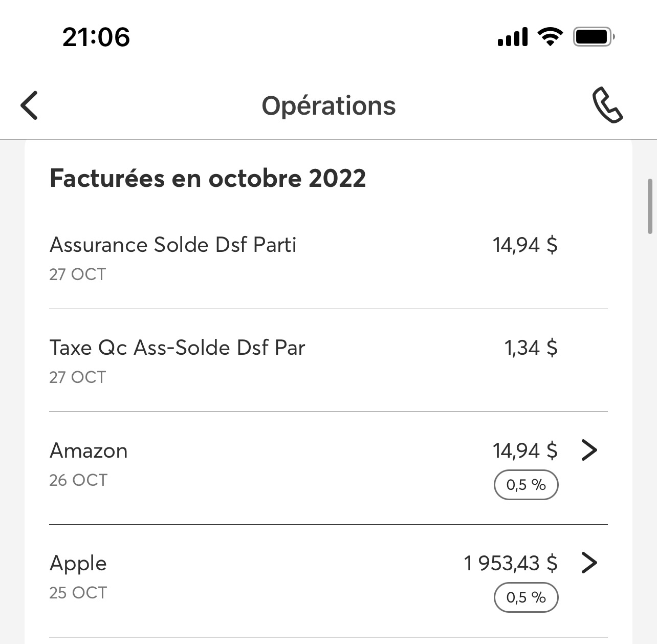
Task: Tap the Facturées en octobre 2022 heading
Action: 208,179
